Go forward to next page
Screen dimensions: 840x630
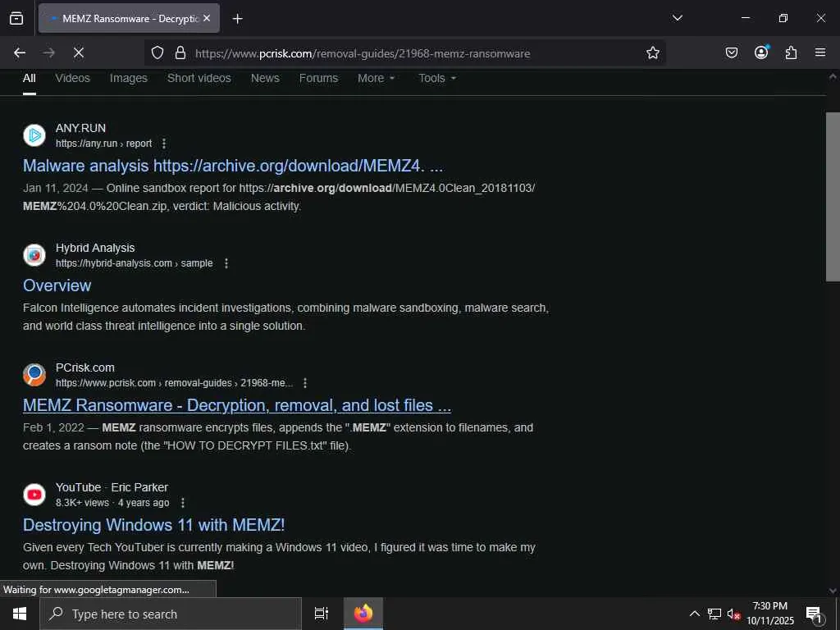click(x=48, y=52)
